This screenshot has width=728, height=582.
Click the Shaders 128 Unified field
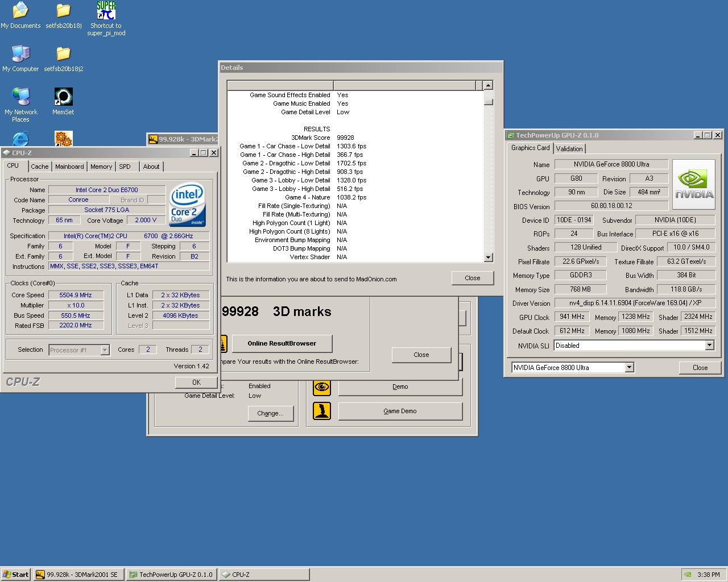[585, 247]
